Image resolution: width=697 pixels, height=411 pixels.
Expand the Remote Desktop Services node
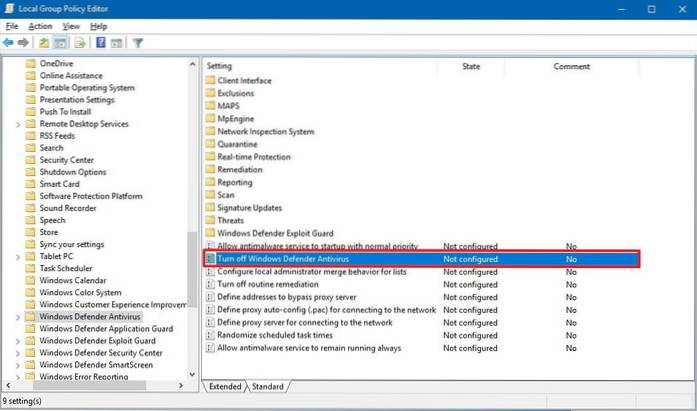pos(18,124)
